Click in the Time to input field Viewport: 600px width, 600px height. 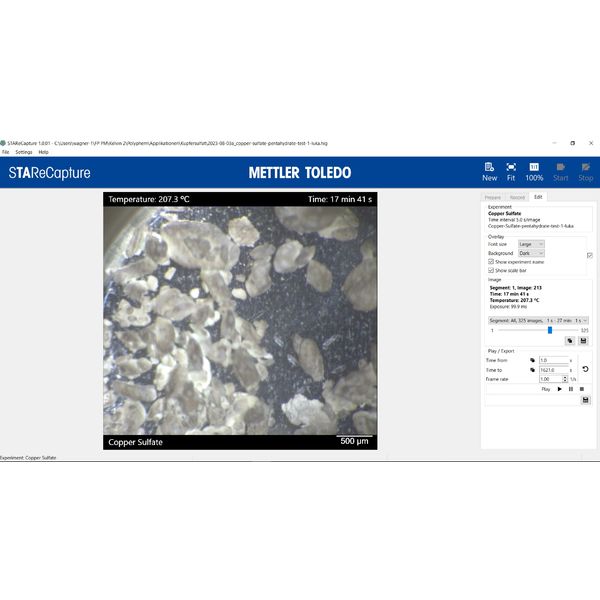tap(554, 370)
